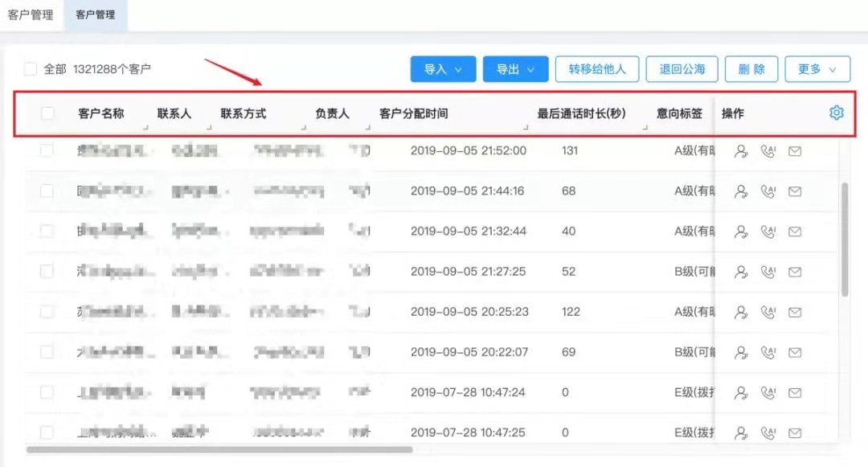
Task: Click mail icon in the 21:44:16 row
Action: pos(795,191)
